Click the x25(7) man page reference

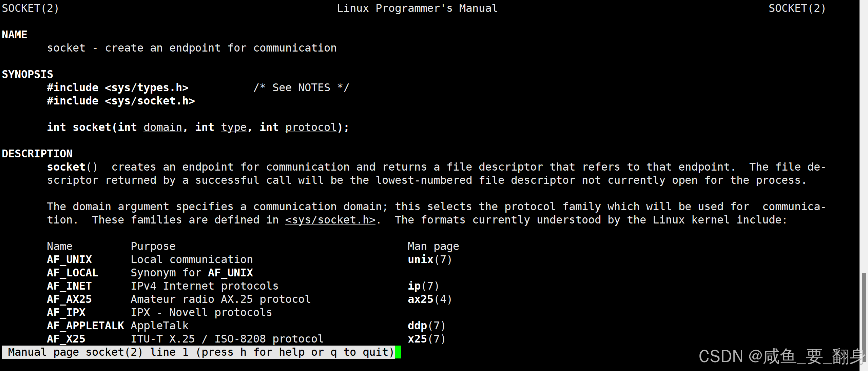click(426, 339)
